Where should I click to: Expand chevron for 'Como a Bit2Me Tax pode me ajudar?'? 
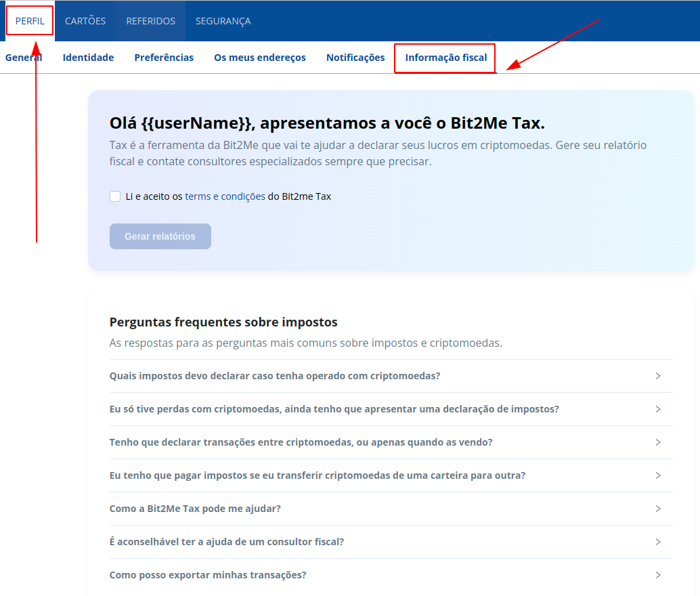point(657,509)
